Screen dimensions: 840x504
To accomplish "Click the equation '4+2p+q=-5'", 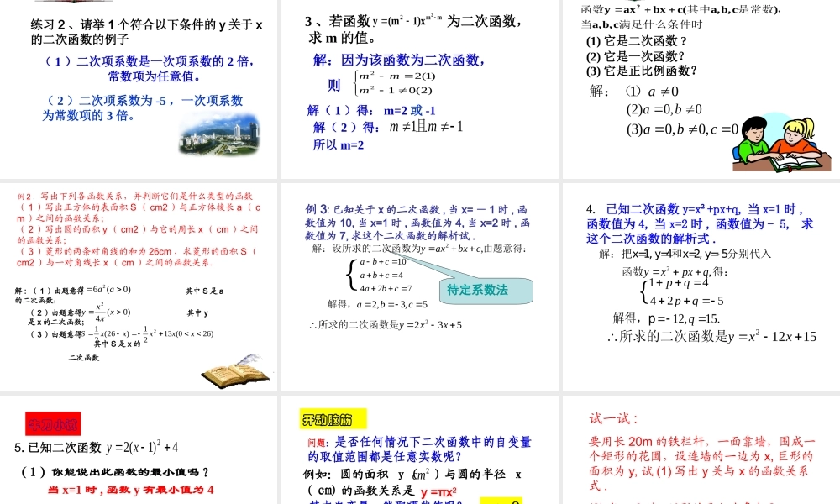I will coord(687,301).
